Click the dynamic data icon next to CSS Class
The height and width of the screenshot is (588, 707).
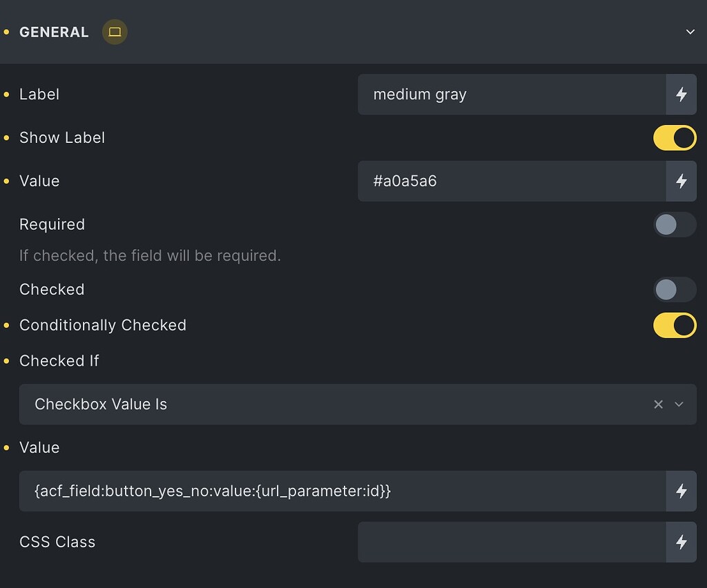point(681,542)
